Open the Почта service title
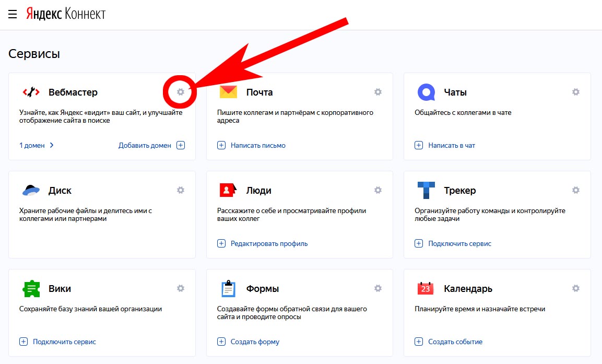Image resolution: width=602 pixels, height=364 pixels. (259, 92)
